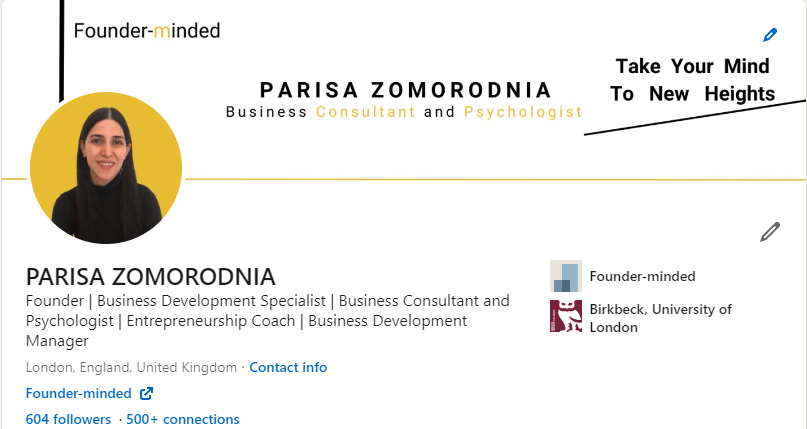
Task: Click Business Consultant and Psychologist banner subtitle
Action: pos(404,112)
